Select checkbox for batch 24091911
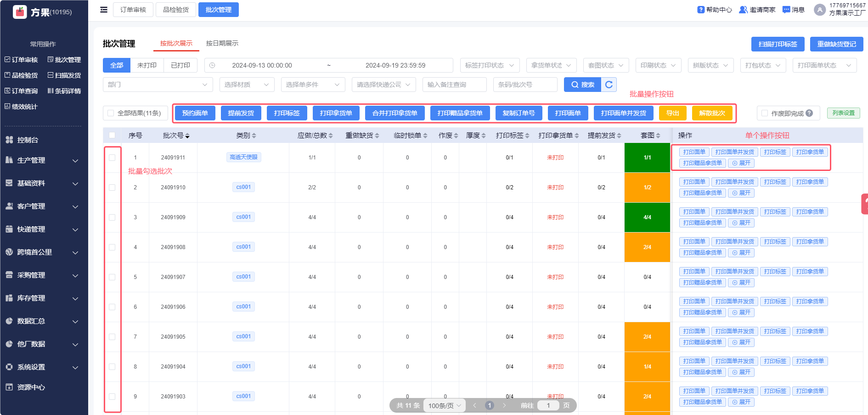 tap(112, 158)
